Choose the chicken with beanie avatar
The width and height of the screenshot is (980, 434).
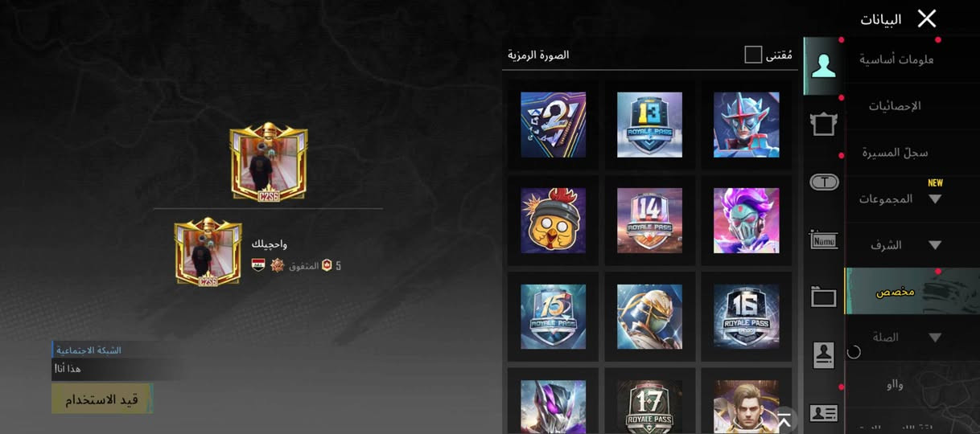[553, 220]
